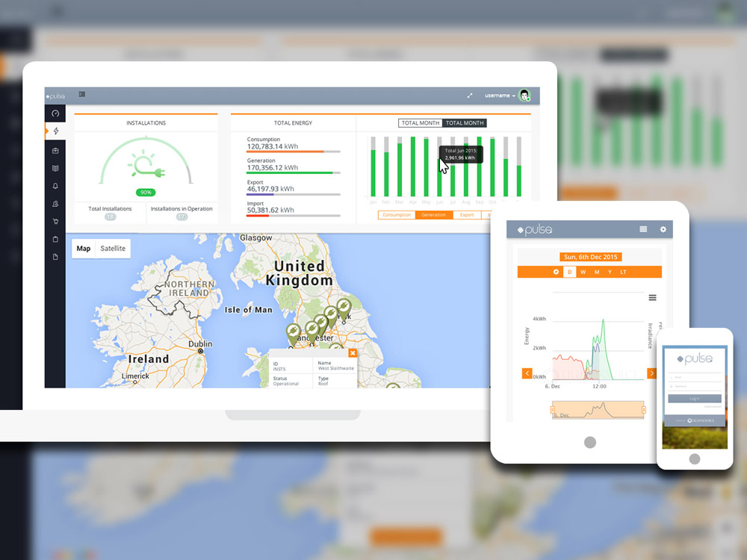
Task: Open the gear settings icon in tablet header
Action: click(x=663, y=229)
